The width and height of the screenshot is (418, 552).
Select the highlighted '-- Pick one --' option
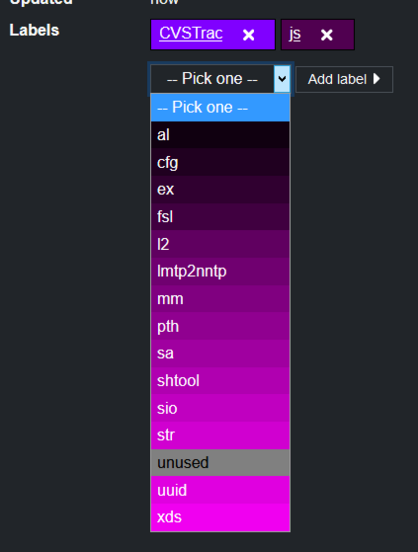220,107
